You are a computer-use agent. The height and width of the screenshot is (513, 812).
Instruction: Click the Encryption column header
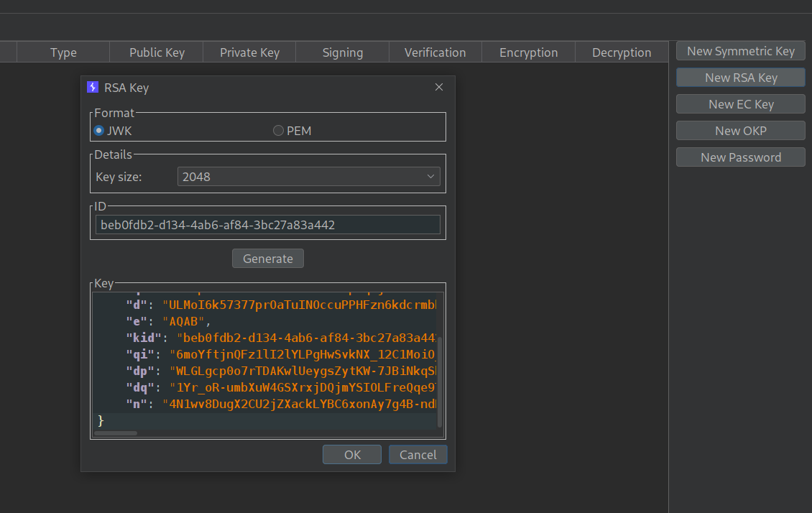[528, 52]
